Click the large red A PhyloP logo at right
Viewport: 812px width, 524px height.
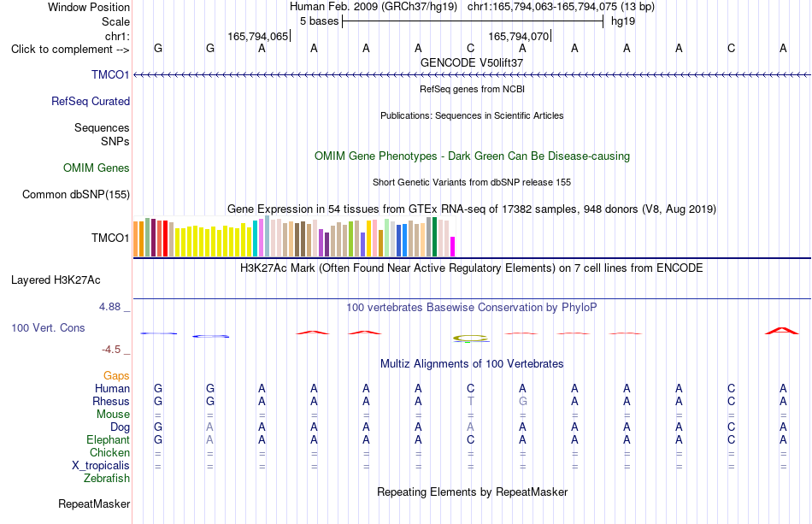coord(782,331)
